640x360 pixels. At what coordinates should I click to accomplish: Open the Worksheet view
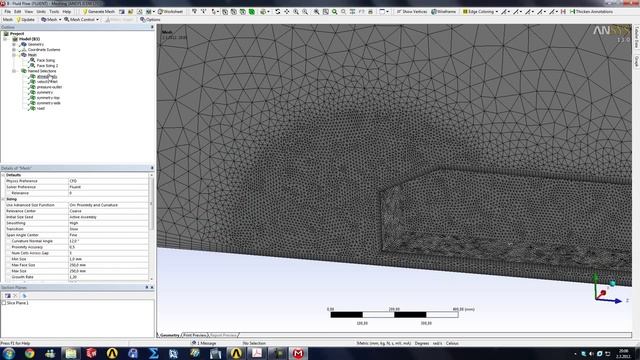[x=170, y=12]
